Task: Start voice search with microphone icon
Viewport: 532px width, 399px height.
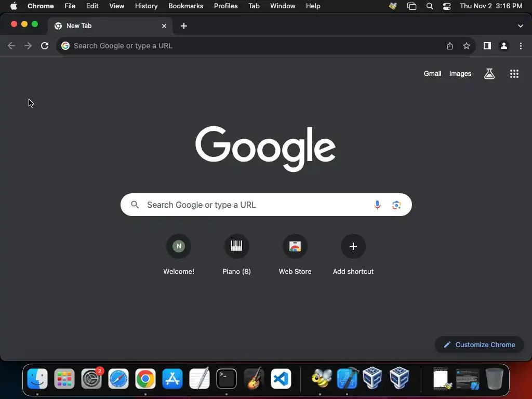Action: [377, 205]
